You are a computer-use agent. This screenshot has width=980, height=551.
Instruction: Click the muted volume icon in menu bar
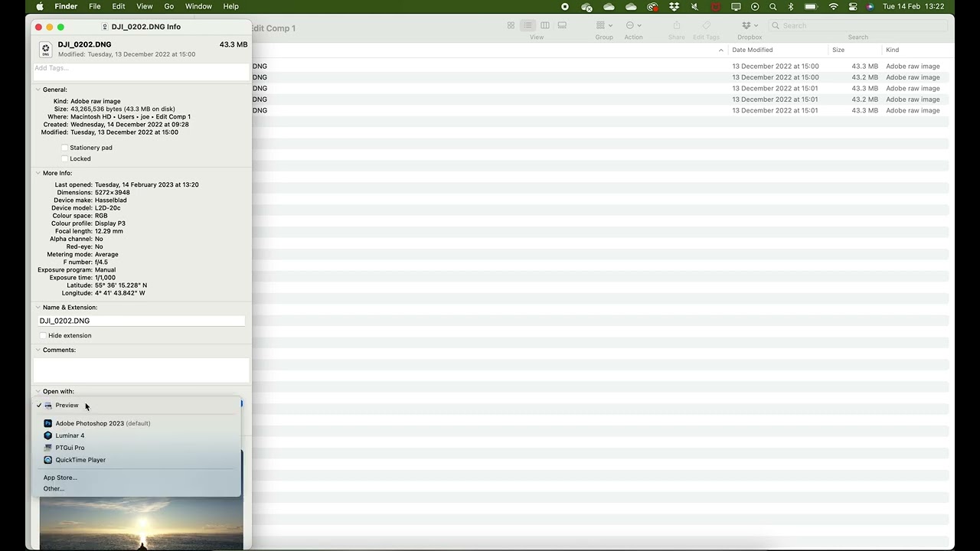click(x=695, y=6)
